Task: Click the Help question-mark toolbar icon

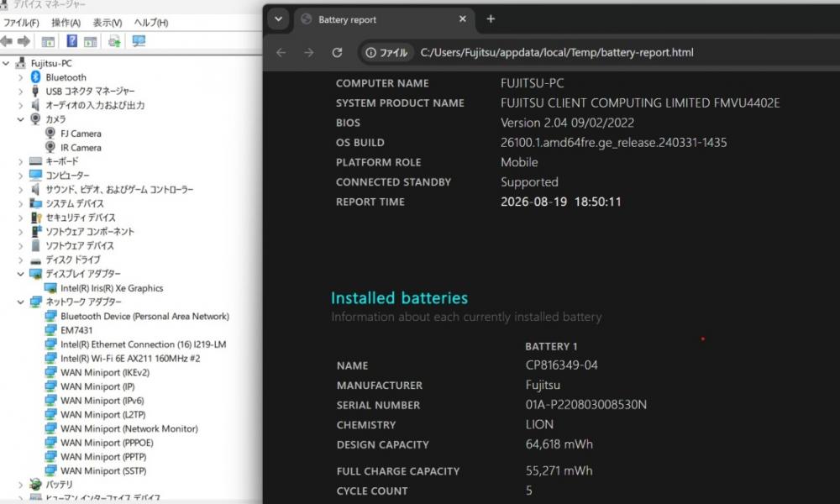Action: [x=71, y=41]
